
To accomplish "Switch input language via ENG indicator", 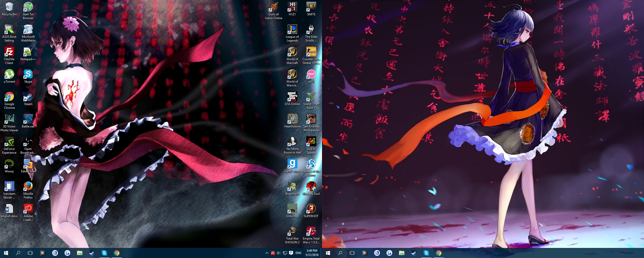I will [298, 253].
